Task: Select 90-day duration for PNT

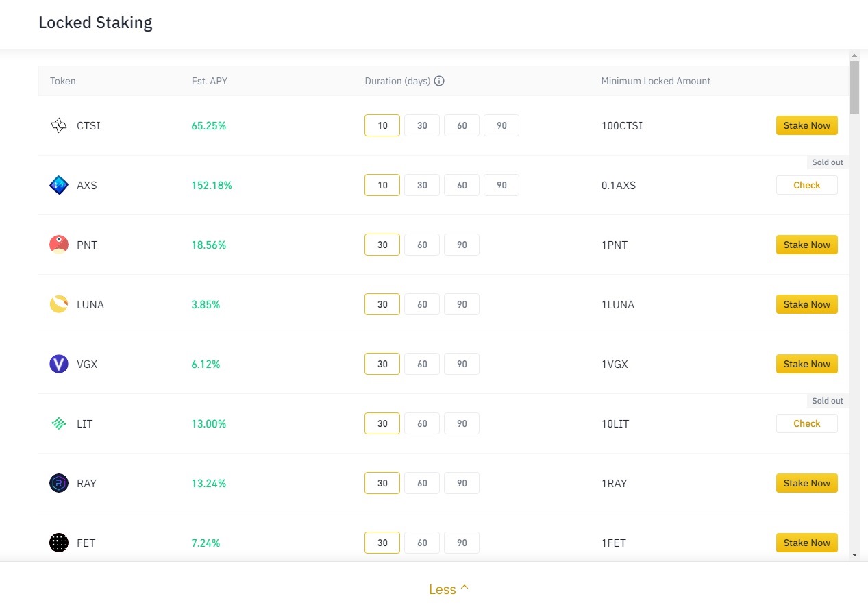Action: 462,245
